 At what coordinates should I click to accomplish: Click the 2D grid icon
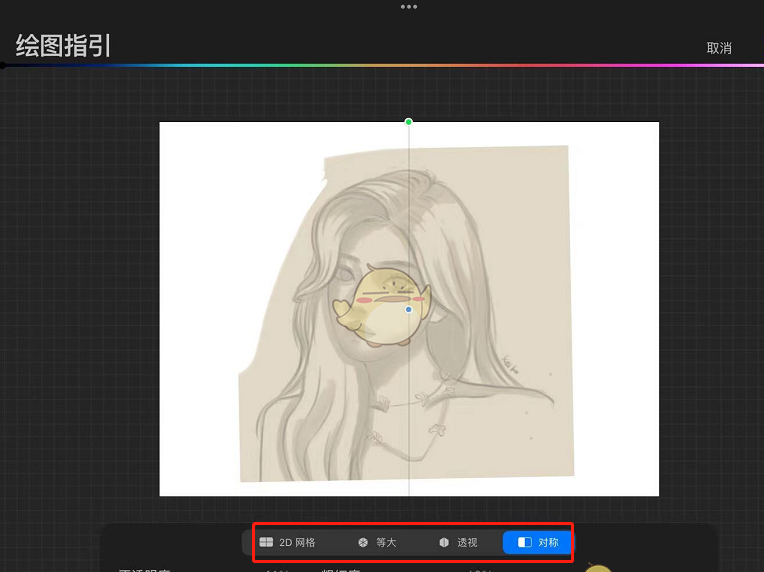click(x=266, y=542)
